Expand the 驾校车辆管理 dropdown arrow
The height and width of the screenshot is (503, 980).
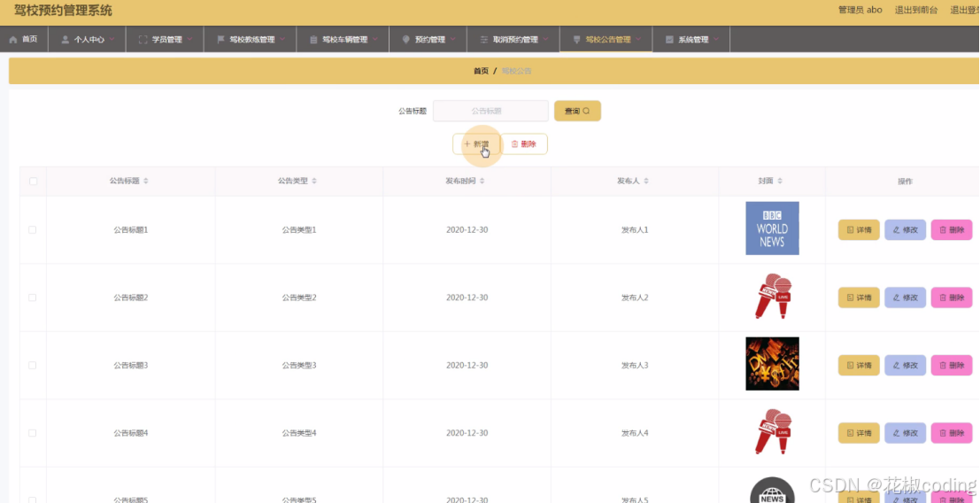(375, 39)
